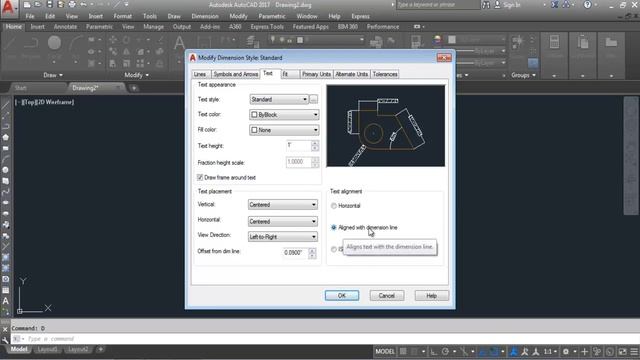640x360 pixels.
Task: Switch to the Layout1 tab at the bottom
Action: [47, 349]
